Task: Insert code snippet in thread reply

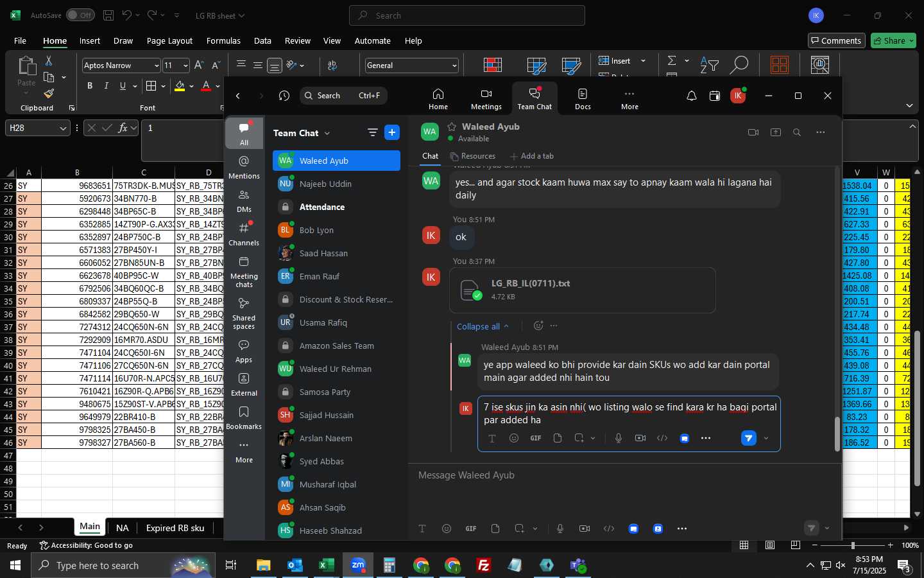Action: (662, 438)
